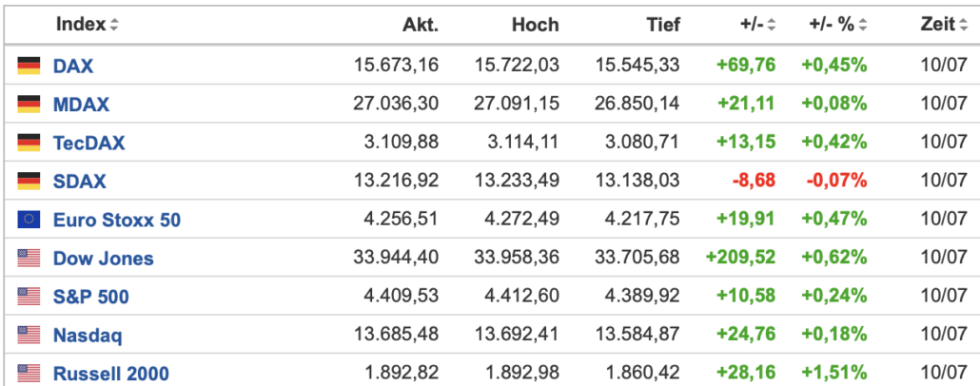
Task: Sort table by Index column arrows
Action: 114,25
